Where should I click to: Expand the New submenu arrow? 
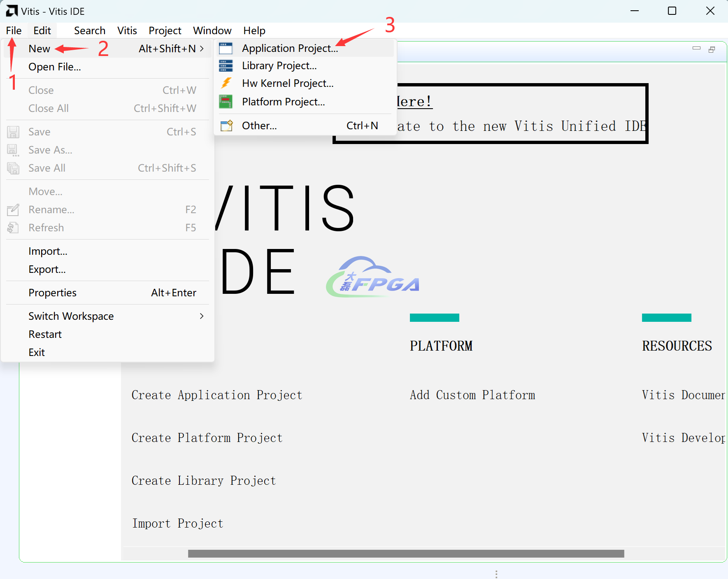click(202, 49)
